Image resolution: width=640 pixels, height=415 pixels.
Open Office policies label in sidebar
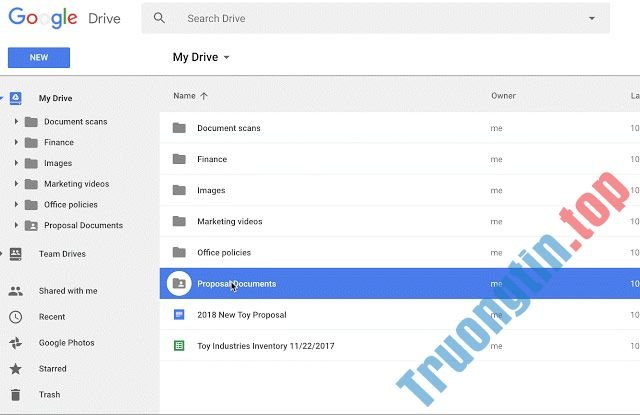[x=71, y=205]
